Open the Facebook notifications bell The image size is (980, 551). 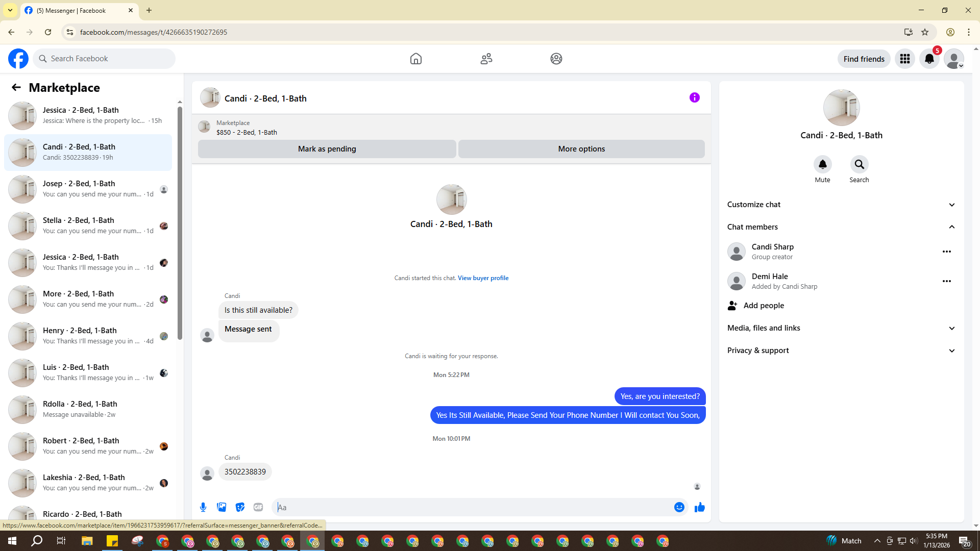[x=929, y=59]
